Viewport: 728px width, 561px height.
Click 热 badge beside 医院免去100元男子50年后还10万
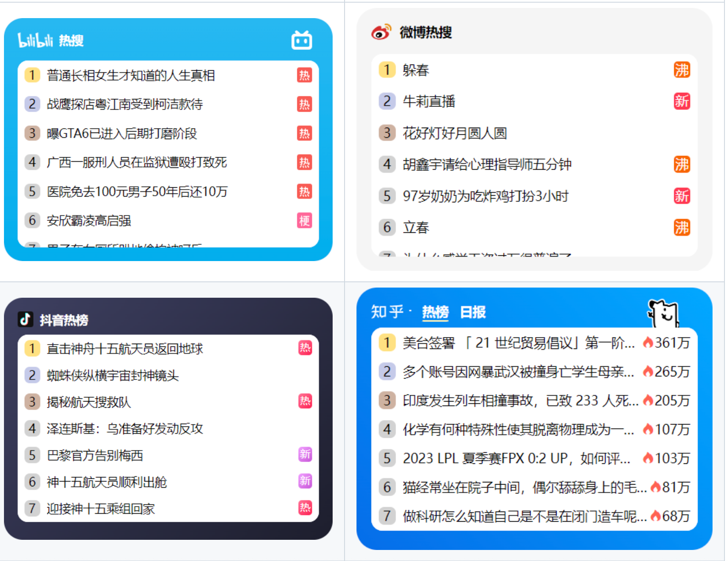(x=304, y=192)
